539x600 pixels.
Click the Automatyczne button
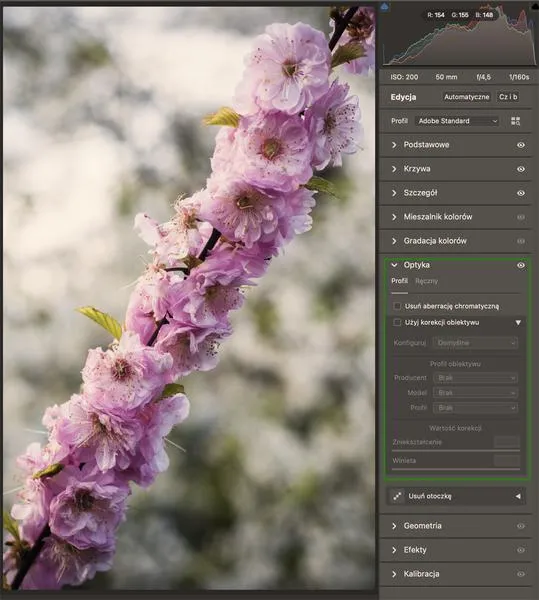[x=466, y=97]
